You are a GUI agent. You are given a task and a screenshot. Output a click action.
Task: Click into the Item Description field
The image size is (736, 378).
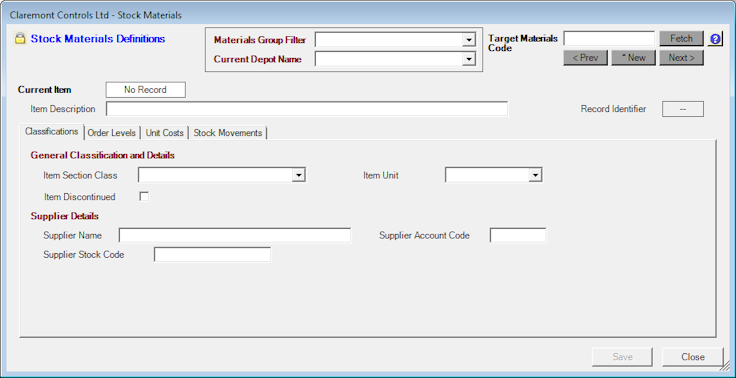(307, 108)
